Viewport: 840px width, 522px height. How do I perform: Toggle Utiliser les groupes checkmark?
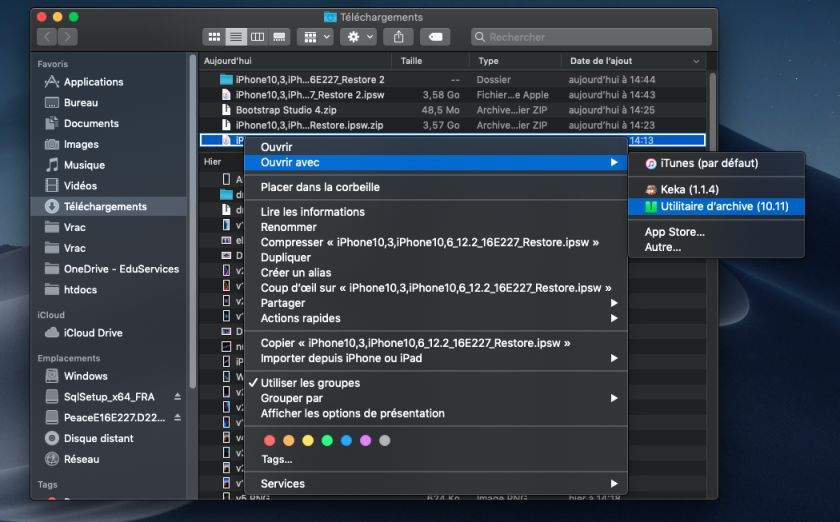pos(436,383)
